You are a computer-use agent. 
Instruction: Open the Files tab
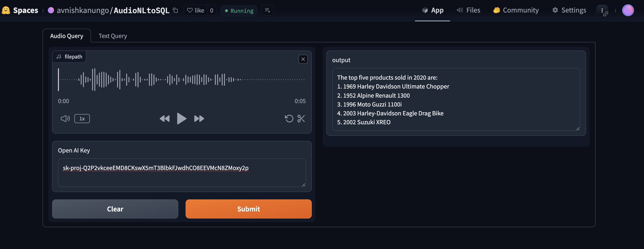468,10
